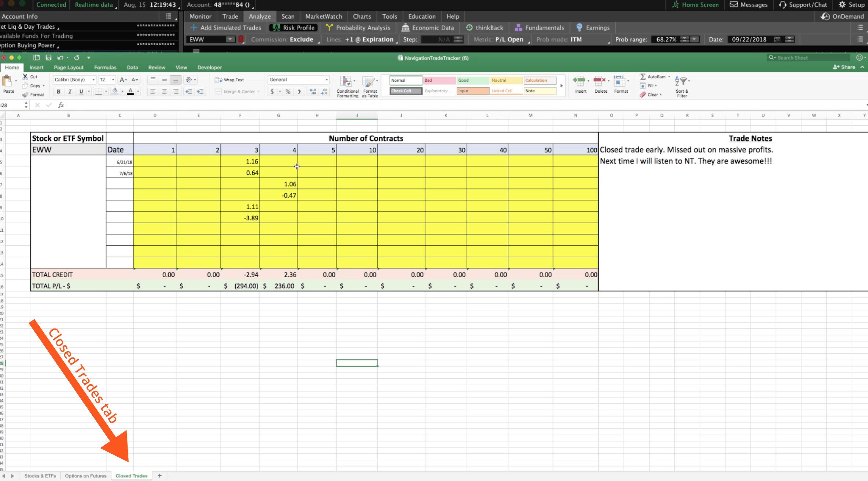This screenshot has height=481, width=868.
Task: Open the font name Calibri dropdown
Action: (93, 80)
